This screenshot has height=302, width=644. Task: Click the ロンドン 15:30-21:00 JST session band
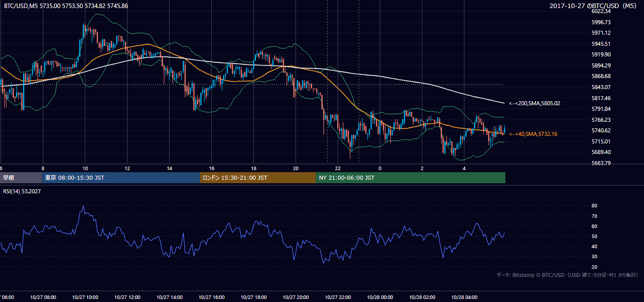(258, 178)
